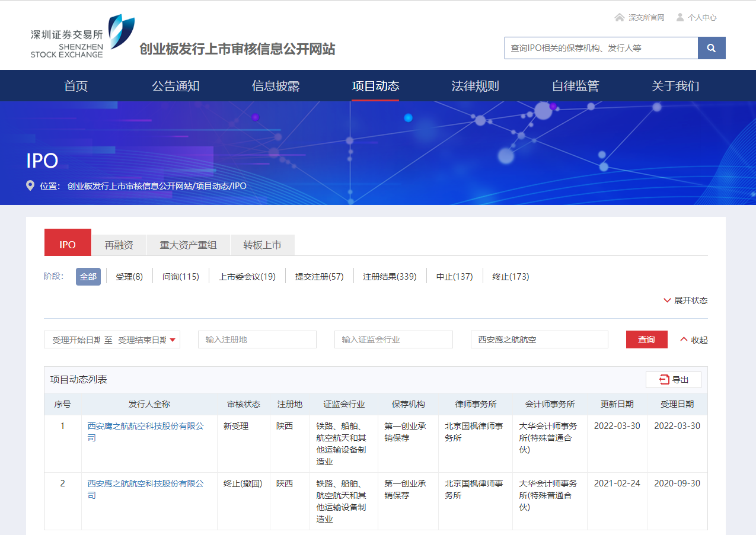The height and width of the screenshot is (535, 756).
Task: Switch to the 重大资产重组 tab
Action: (x=188, y=245)
